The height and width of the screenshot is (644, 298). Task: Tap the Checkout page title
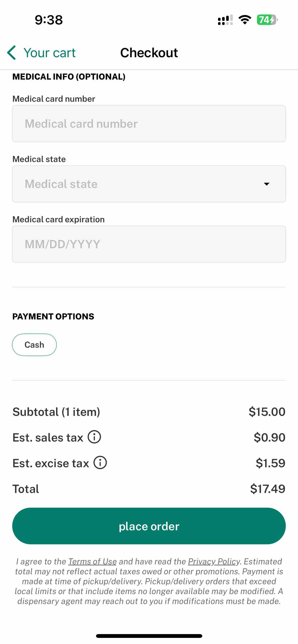tap(149, 53)
